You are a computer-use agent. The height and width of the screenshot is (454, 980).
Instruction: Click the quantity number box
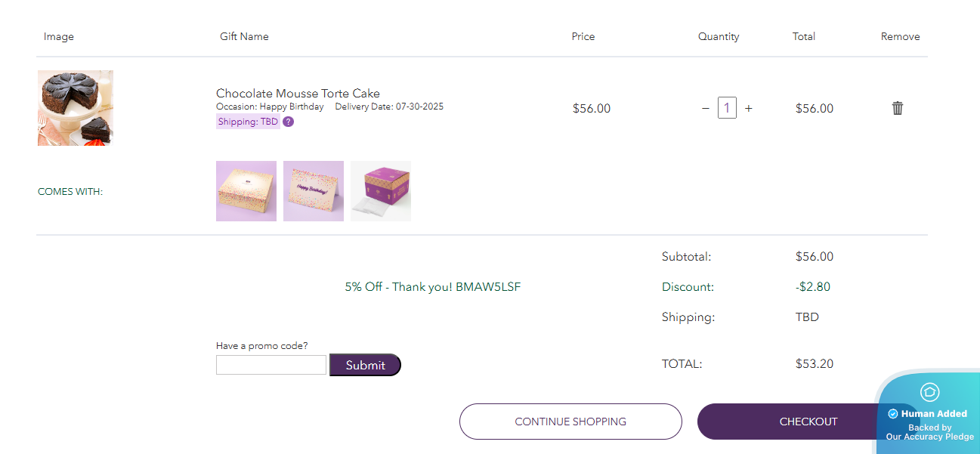727,108
